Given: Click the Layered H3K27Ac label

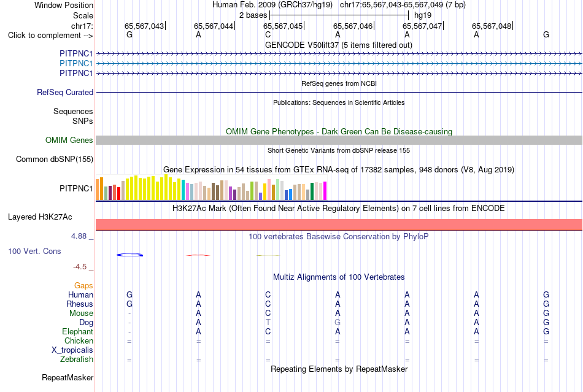Looking at the screenshot, I should [40, 217].
